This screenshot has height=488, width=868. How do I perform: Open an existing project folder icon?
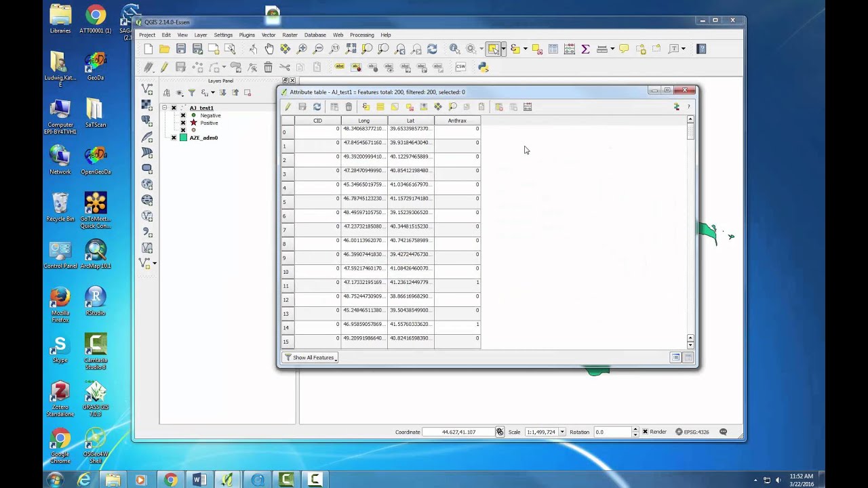coord(164,49)
